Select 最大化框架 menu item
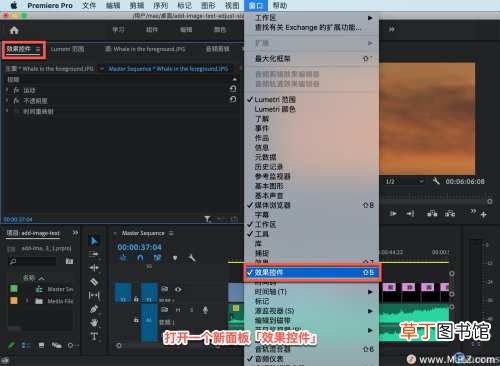 [312, 59]
